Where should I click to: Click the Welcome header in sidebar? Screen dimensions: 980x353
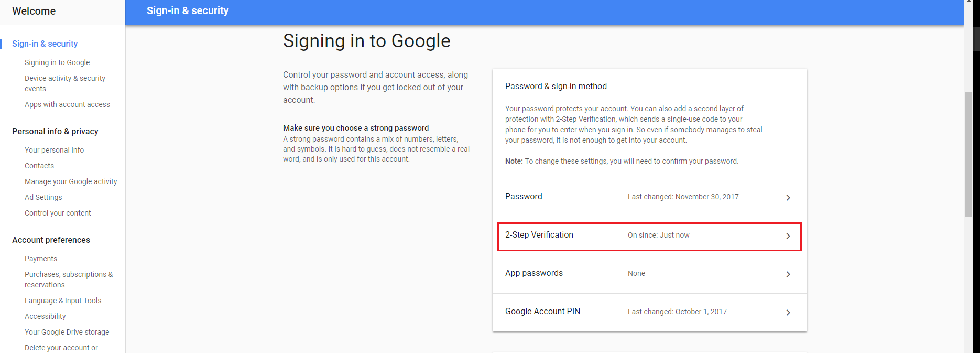pyautogui.click(x=34, y=11)
